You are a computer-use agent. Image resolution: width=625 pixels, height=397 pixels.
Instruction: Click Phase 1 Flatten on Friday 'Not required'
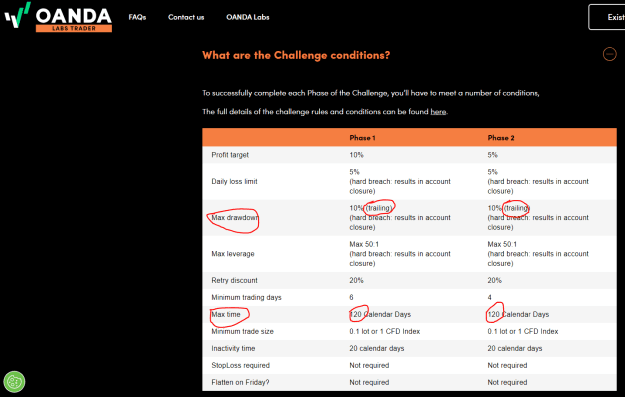click(369, 382)
